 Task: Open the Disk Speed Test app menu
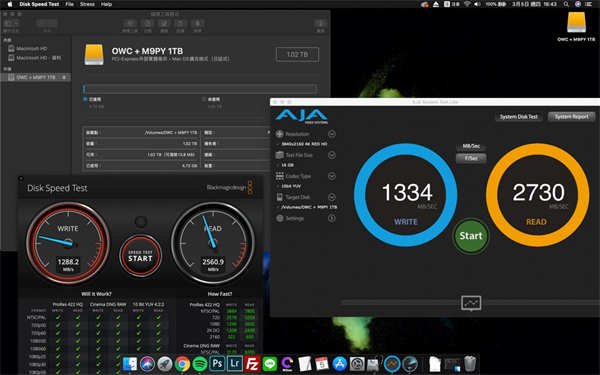point(39,4)
